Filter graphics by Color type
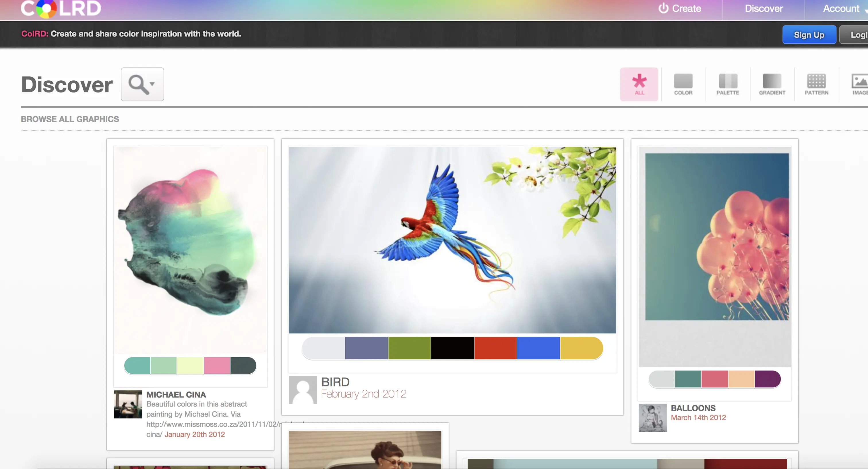Screen dimensions: 868x469 tap(683, 84)
